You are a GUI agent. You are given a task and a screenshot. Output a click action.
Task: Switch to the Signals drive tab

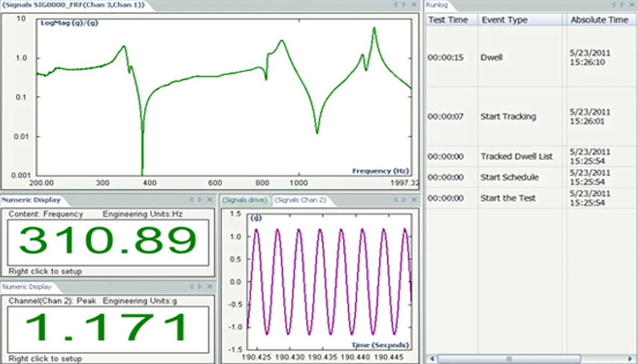point(244,200)
